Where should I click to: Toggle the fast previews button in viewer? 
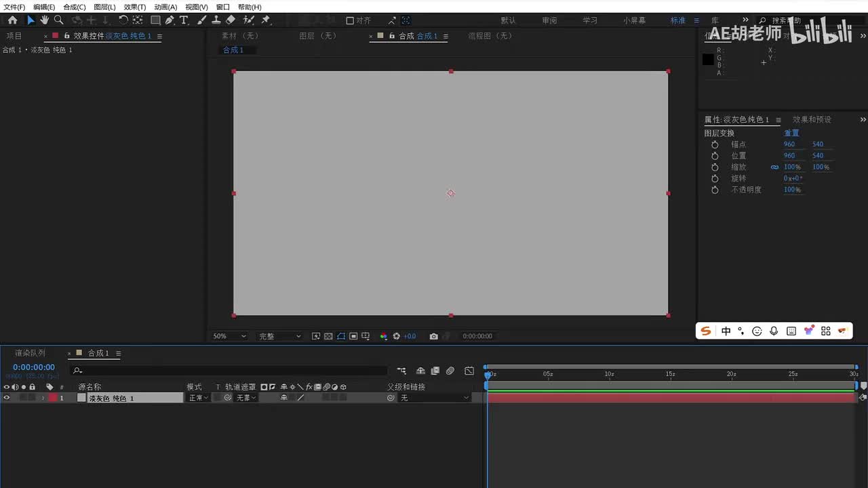click(x=316, y=336)
